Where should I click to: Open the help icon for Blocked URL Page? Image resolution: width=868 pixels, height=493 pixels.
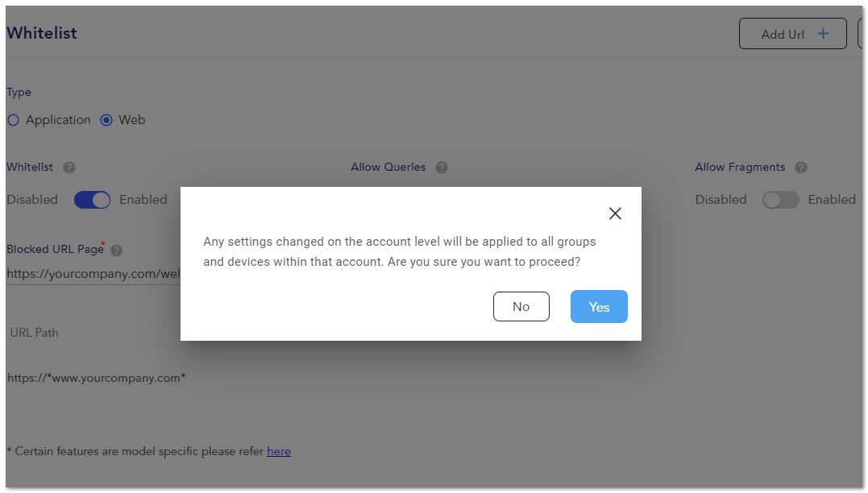click(116, 251)
